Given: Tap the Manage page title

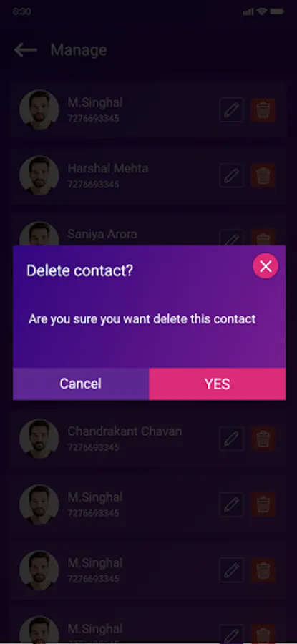Looking at the screenshot, I should point(79,49).
